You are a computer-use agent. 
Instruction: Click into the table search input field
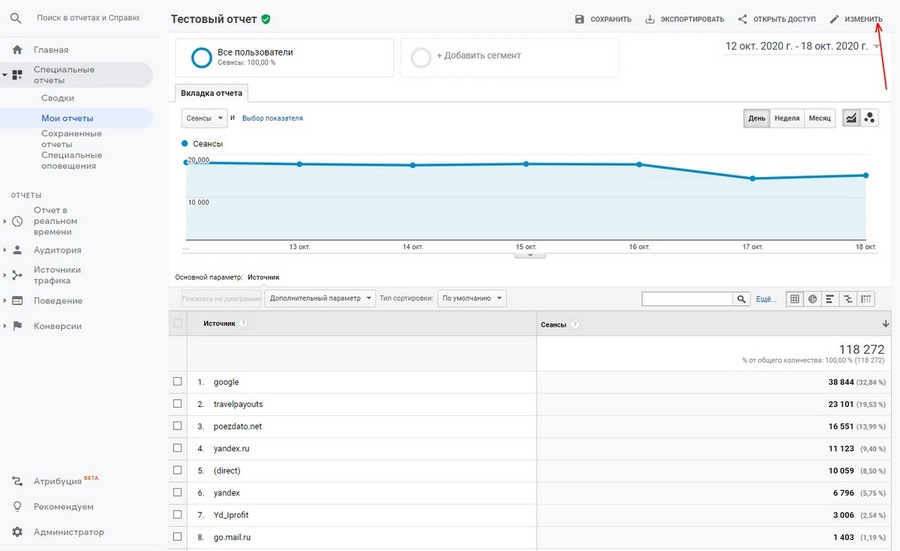click(x=687, y=299)
